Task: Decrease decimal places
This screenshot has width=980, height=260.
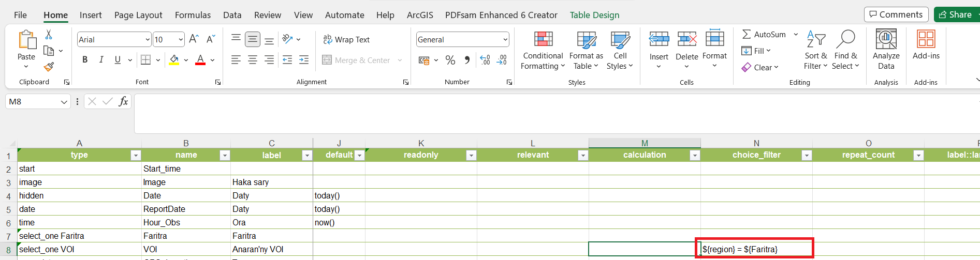Action: pyautogui.click(x=502, y=60)
